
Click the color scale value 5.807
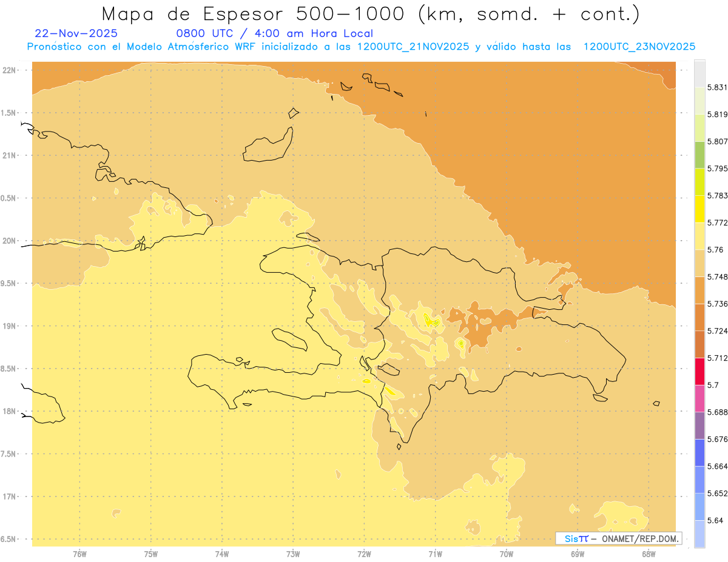[x=717, y=141]
